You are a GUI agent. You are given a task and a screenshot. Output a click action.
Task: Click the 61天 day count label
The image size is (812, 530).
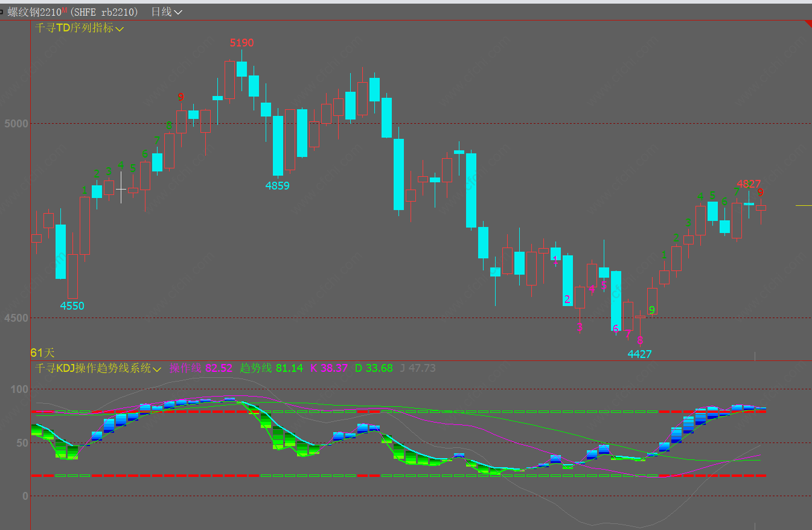(x=42, y=353)
